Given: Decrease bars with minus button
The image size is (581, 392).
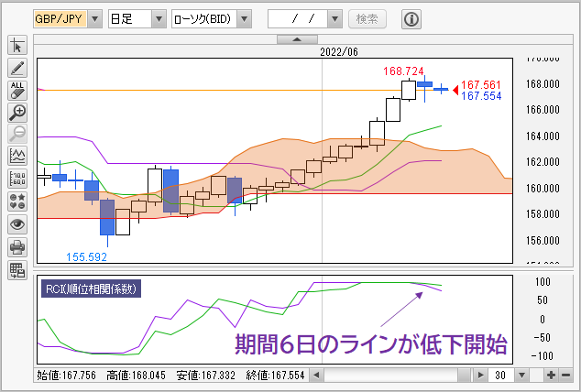Looking at the screenshot, I should click(x=565, y=376).
